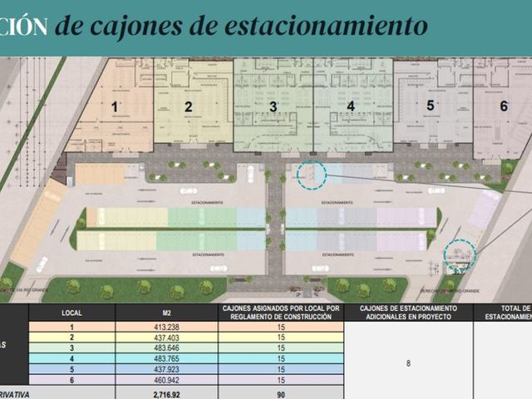Select building number 3 on the plan
Viewport: 532px width, 399px height.
coord(273,107)
